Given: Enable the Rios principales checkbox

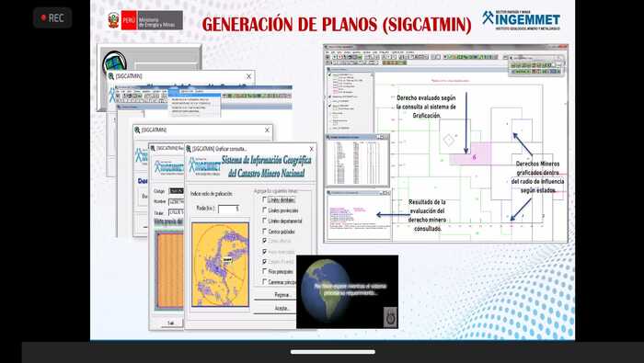Looking at the screenshot, I should (x=265, y=271).
